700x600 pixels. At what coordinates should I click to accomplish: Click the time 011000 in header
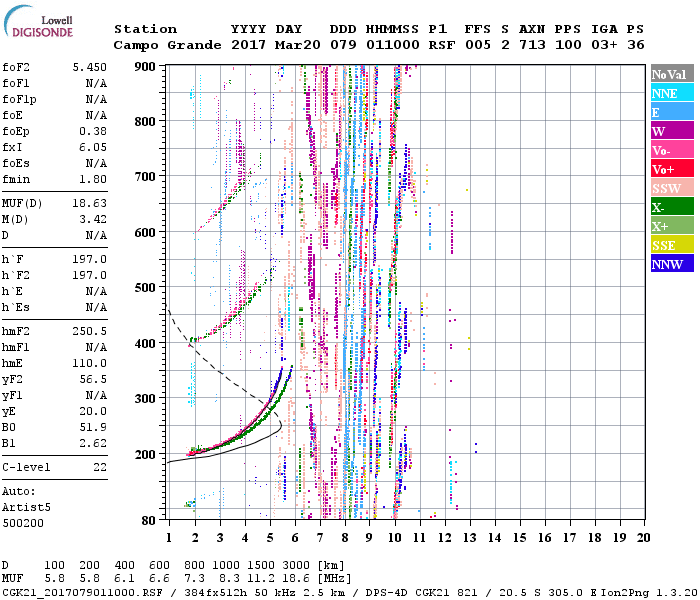click(x=393, y=45)
